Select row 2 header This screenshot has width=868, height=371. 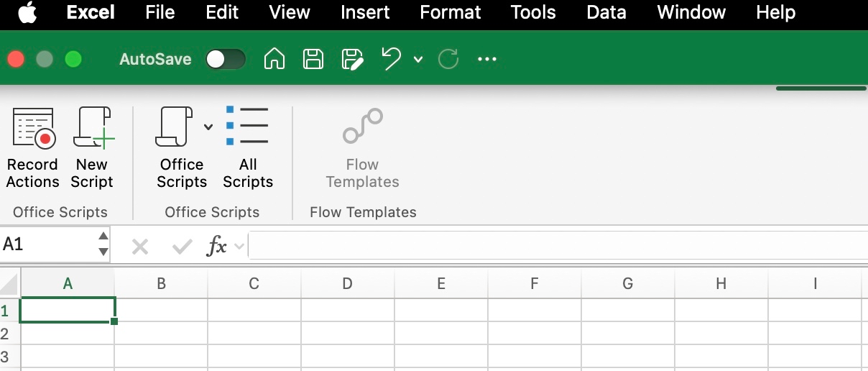pyautogui.click(x=9, y=334)
